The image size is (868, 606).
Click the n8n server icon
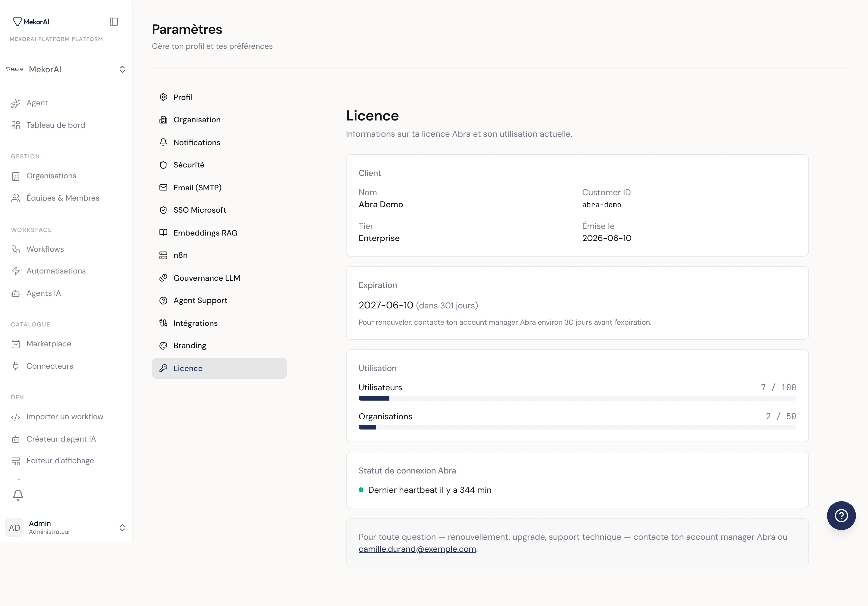(163, 255)
